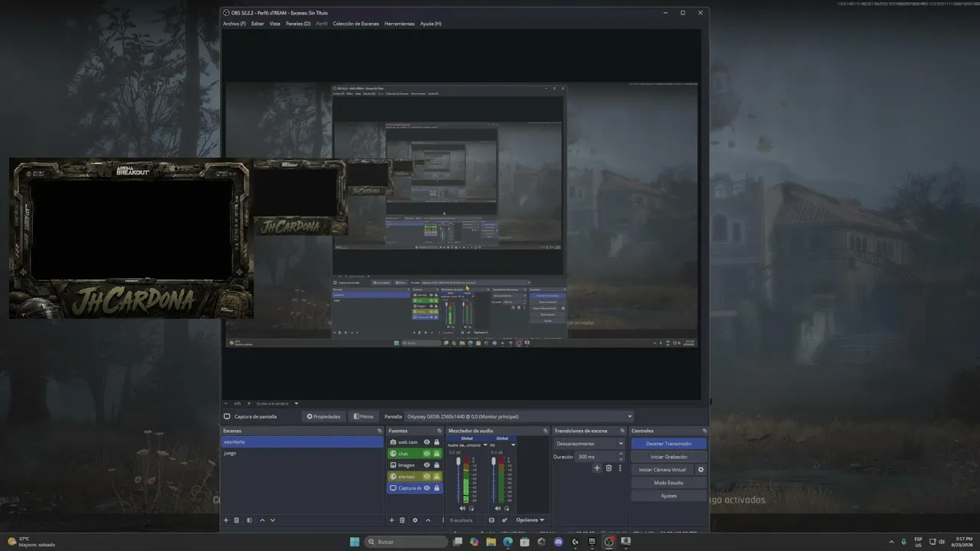This screenshot has width=980, height=551.
Task: Open Ajustes from Controles panel
Action: click(x=668, y=496)
